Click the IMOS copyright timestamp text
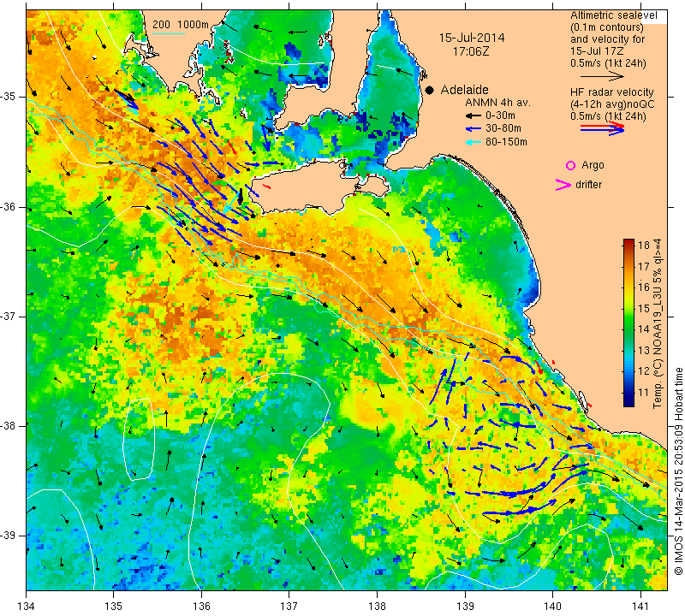This screenshot has height=616, width=685. [x=678, y=471]
